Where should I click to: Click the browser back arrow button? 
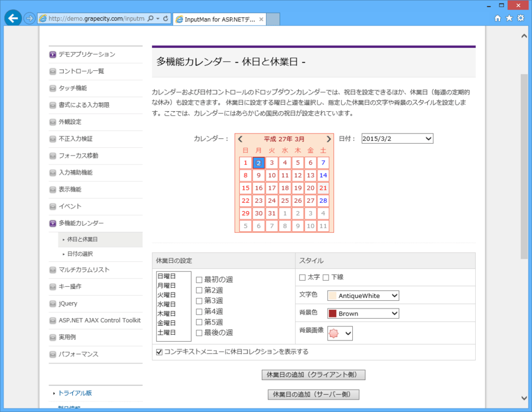tap(13, 18)
